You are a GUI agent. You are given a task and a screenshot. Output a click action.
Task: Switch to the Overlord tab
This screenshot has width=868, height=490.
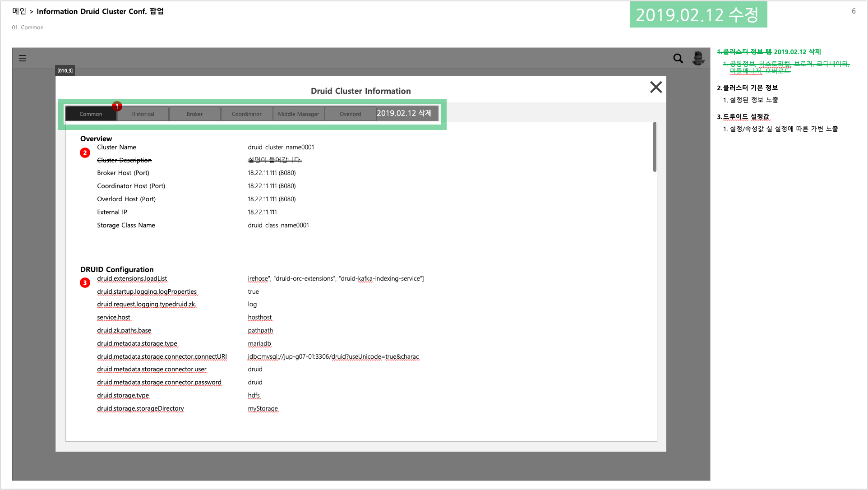pos(350,114)
